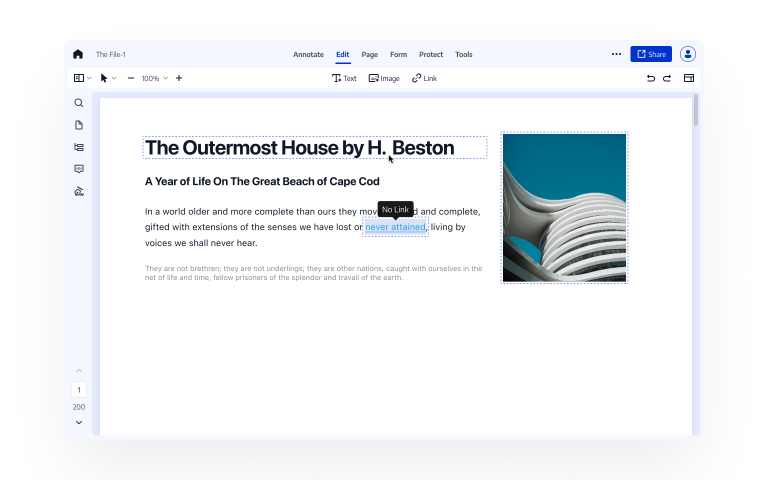Open the user account avatar
The image size is (768, 480).
point(688,54)
